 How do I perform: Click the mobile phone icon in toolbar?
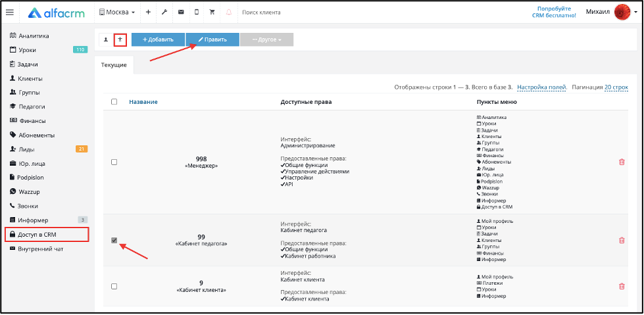click(197, 12)
